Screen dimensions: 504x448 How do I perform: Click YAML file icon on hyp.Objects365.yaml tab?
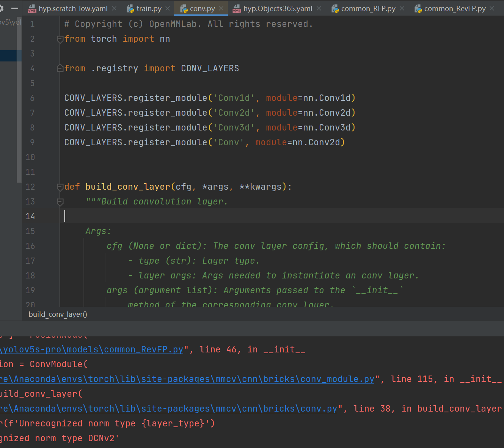237,8
